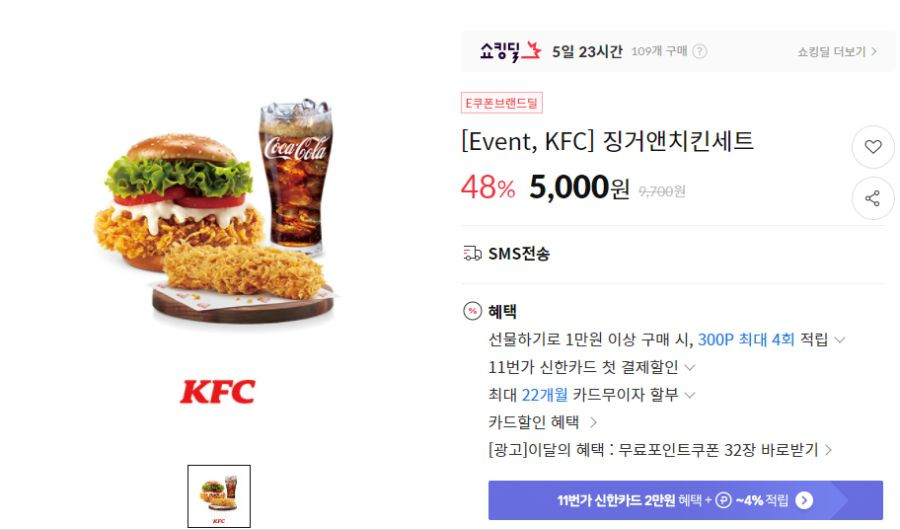Click the heart wishlist icon
The height and width of the screenshot is (530, 900).
[873, 147]
